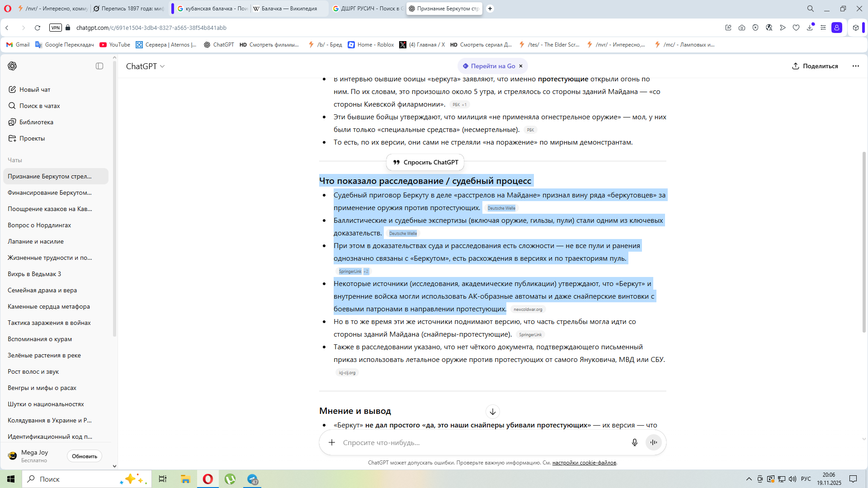Toggle the VPN badge in the address bar
868x488 pixels.
pos(55,28)
